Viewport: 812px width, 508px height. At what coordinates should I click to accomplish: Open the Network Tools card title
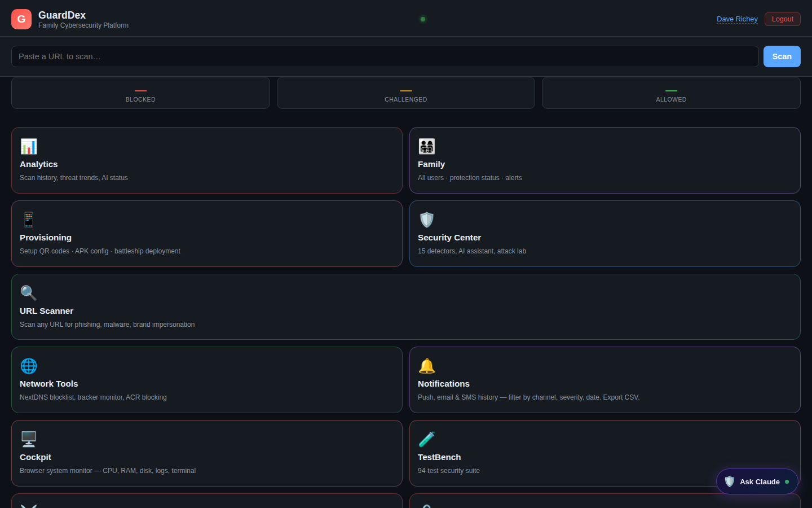click(x=49, y=384)
